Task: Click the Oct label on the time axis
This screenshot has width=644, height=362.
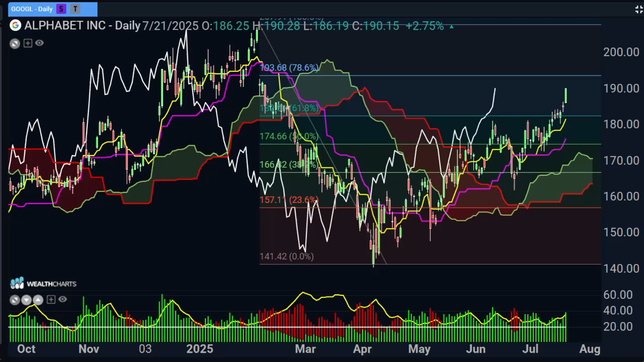Action: pos(26,349)
